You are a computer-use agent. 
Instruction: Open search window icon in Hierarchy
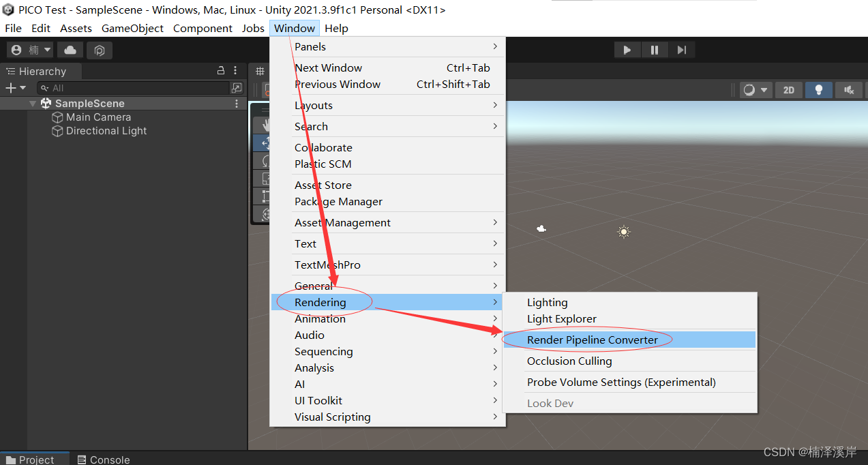(237, 88)
